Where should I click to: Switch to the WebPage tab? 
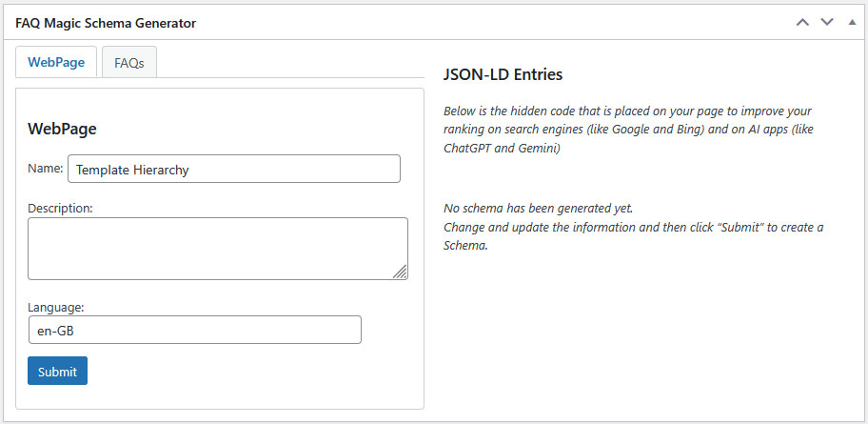tap(56, 62)
